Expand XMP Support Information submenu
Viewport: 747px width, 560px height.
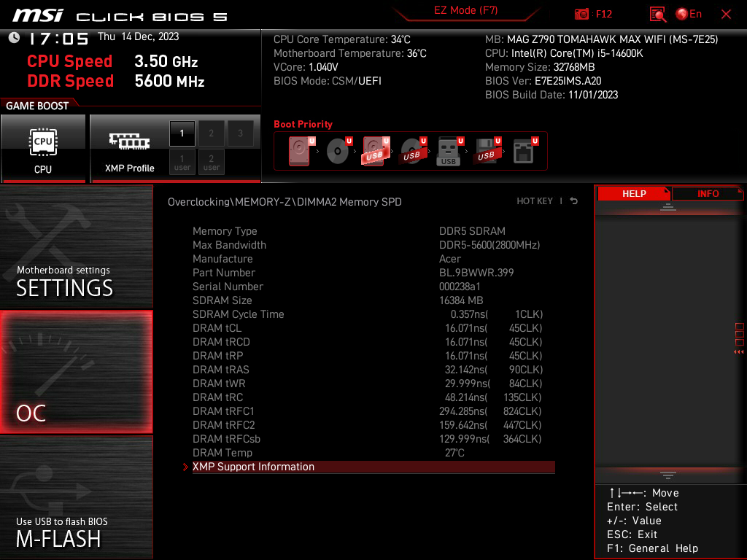[x=373, y=467]
